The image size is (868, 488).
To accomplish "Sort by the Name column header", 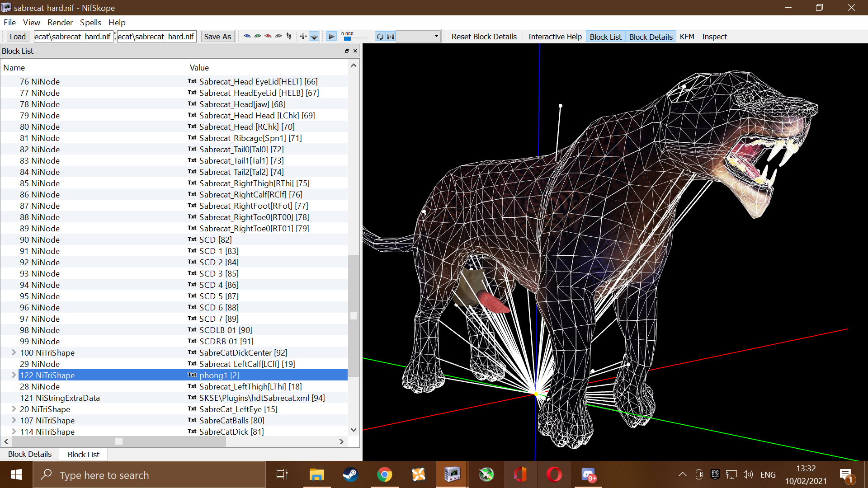I will pyautogui.click(x=94, y=68).
